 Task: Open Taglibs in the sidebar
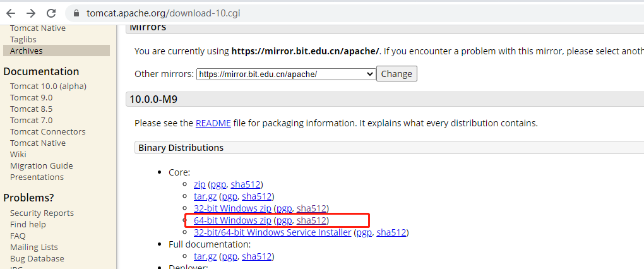tap(23, 39)
